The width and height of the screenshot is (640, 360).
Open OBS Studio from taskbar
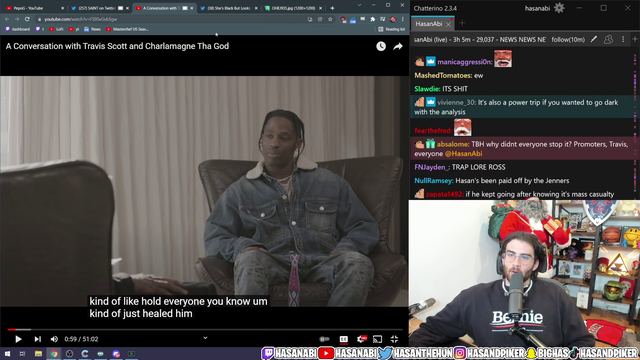point(69,354)
